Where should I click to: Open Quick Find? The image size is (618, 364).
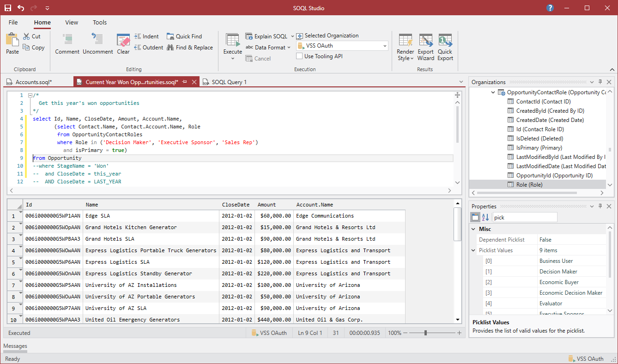pyautogui.click(x=184, y=36)
